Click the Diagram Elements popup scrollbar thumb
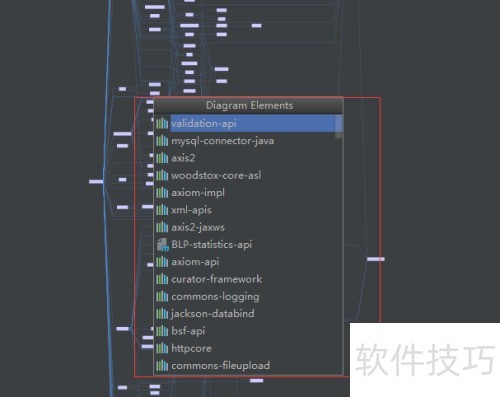500x397 pixels. coord(339,126)
